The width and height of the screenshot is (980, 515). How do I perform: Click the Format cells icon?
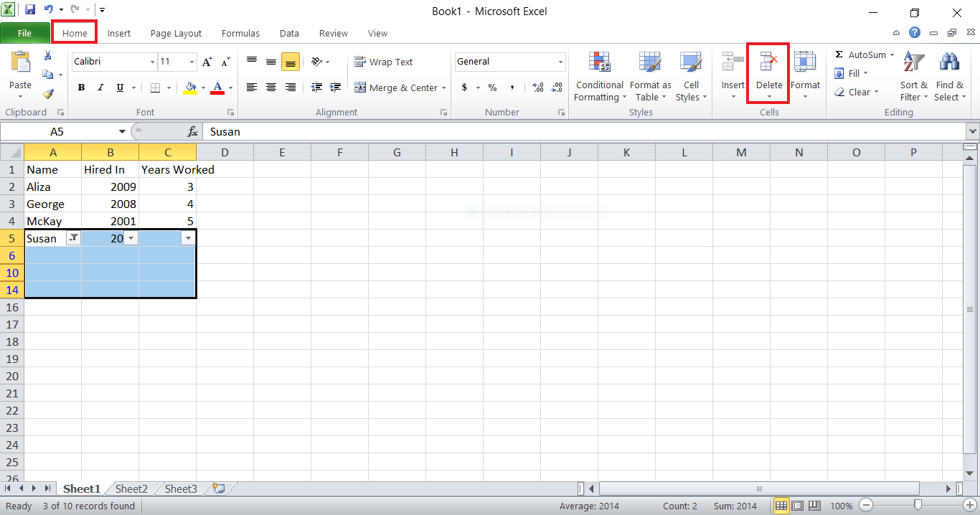click(x=805, y=63)
